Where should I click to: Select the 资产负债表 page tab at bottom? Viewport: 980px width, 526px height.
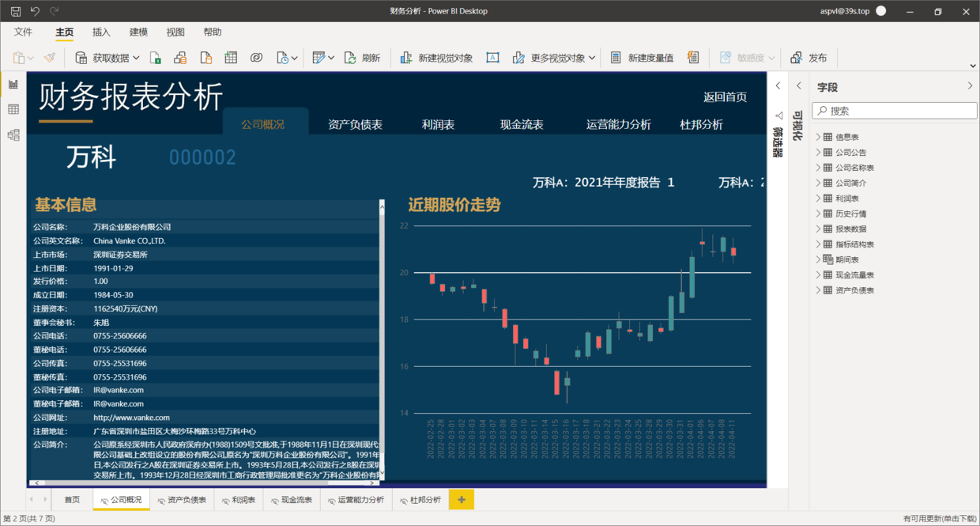click(x=181, y=500)
